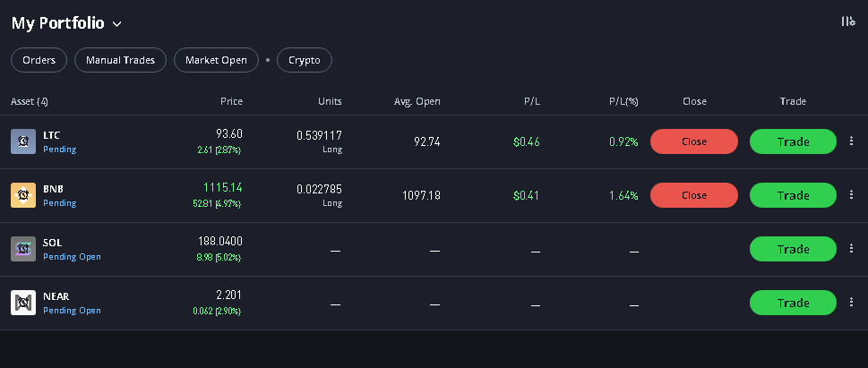The height and width of the screenshot is (368, 868).
Task: Open the three-dot menu for NEAR
Action: click(x=851, y=303)
